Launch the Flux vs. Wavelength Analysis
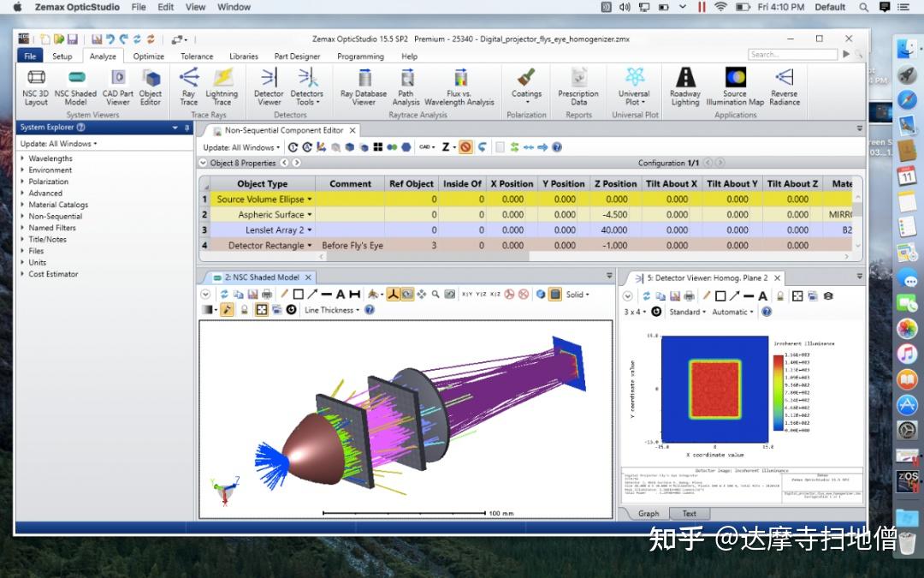Viewport: 924px width, 578px height. click(x=462, y=86)
